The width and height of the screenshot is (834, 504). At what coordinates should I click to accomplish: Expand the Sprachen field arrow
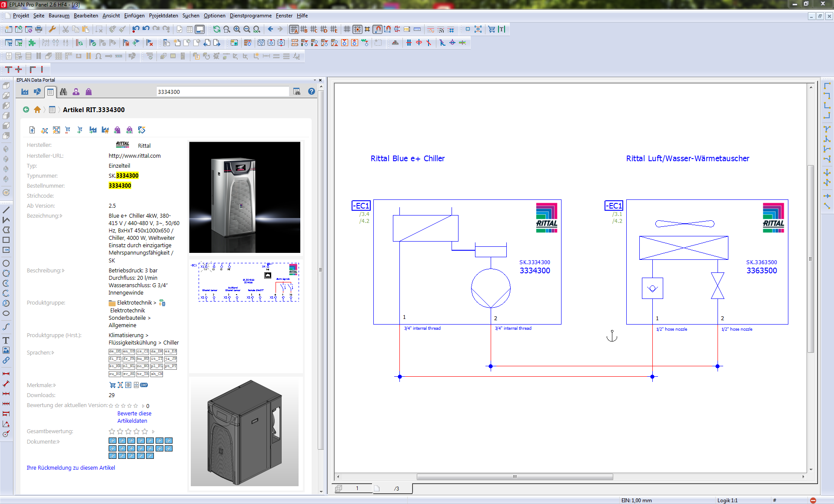(53, 353)
